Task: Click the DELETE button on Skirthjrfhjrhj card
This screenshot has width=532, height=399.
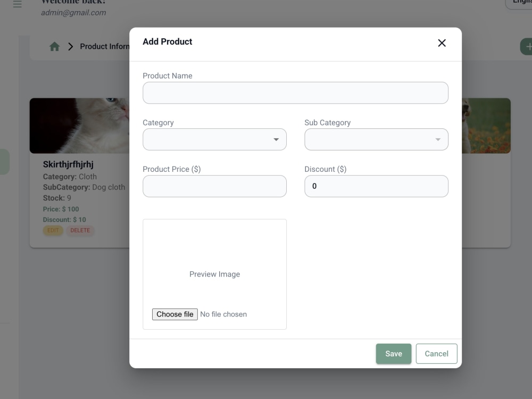Action: coord(80,230)
